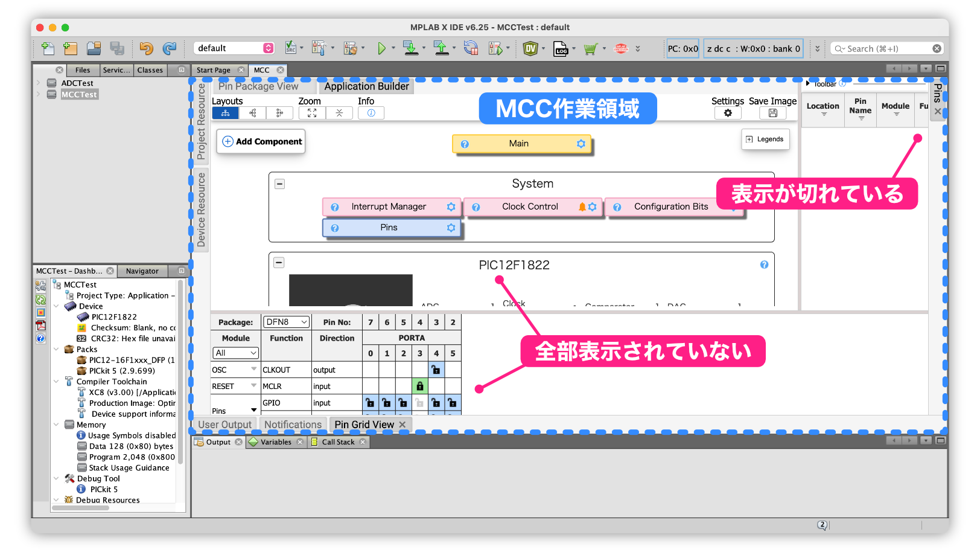
Task: Open Settings gear in Application Builder
Action: pyautogui.click(x=728, y=113)
